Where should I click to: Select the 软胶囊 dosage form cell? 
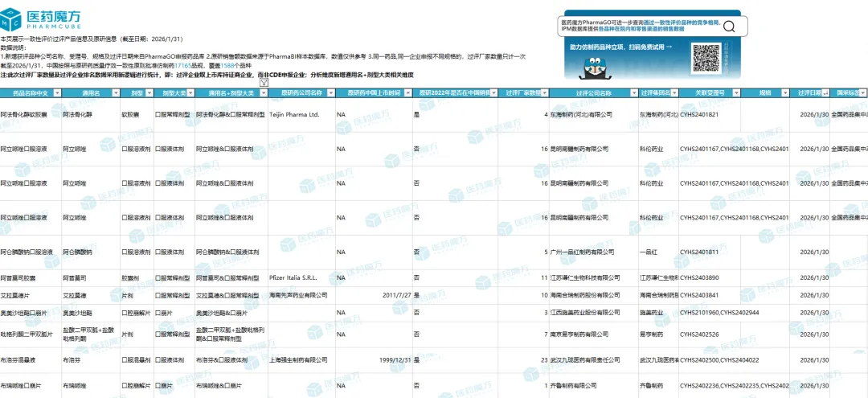(136, 114)
